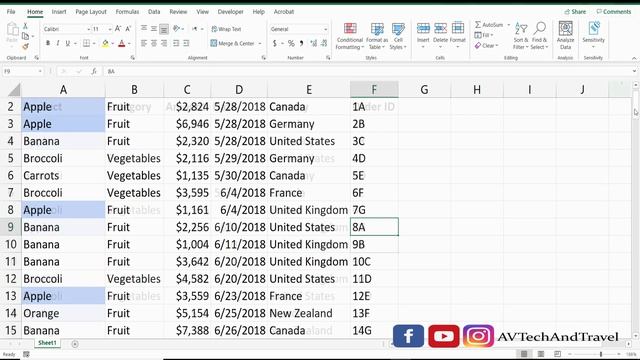Apply yellow Fill Color bucket

(x=105, y=43)
